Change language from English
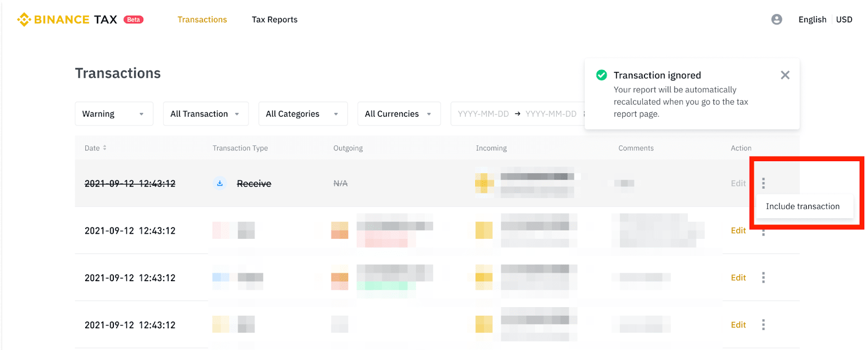This screenshot has width=868, height=350. point(812,20)
